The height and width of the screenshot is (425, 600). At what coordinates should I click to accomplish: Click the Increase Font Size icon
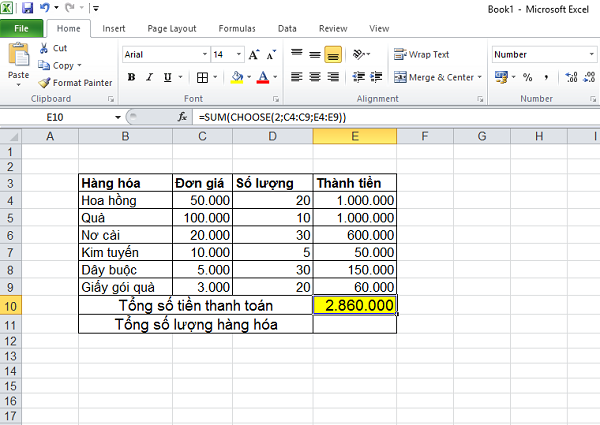[254, 55]
